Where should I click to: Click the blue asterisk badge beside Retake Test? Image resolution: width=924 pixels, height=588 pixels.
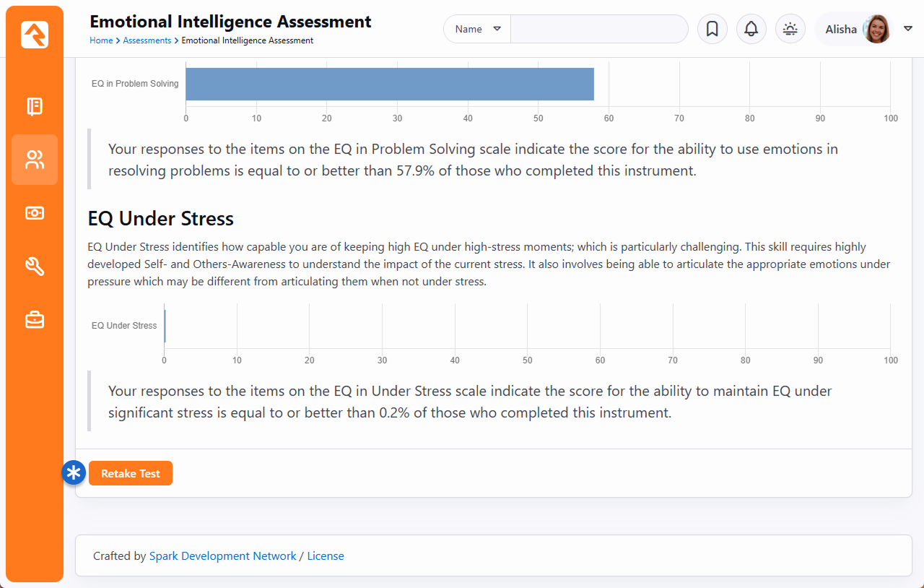click(x=74, y=473)
